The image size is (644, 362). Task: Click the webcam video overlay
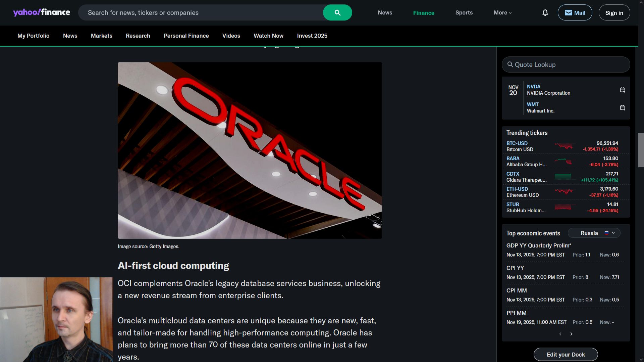(x=56, y=320)
